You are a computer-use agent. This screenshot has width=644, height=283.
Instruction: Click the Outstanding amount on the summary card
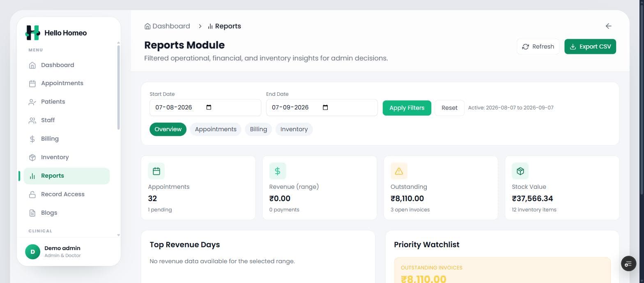pos(407,199)
